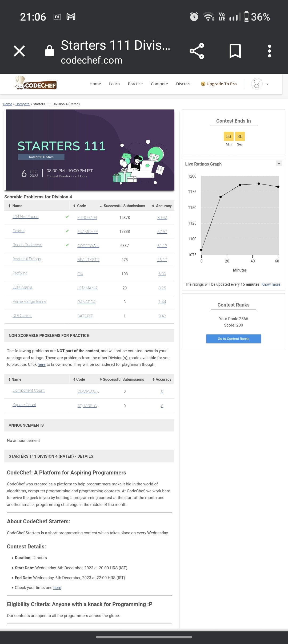Tap the battery 36% indicator
The width and height of the screenshot is (288, 644).
[x=257, y=17]
